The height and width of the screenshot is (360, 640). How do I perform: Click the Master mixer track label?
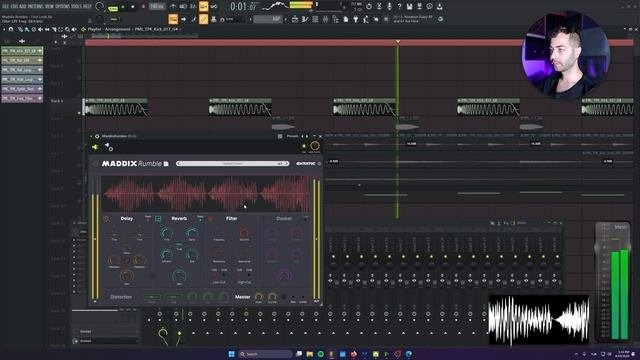click(x=620, y=227)
